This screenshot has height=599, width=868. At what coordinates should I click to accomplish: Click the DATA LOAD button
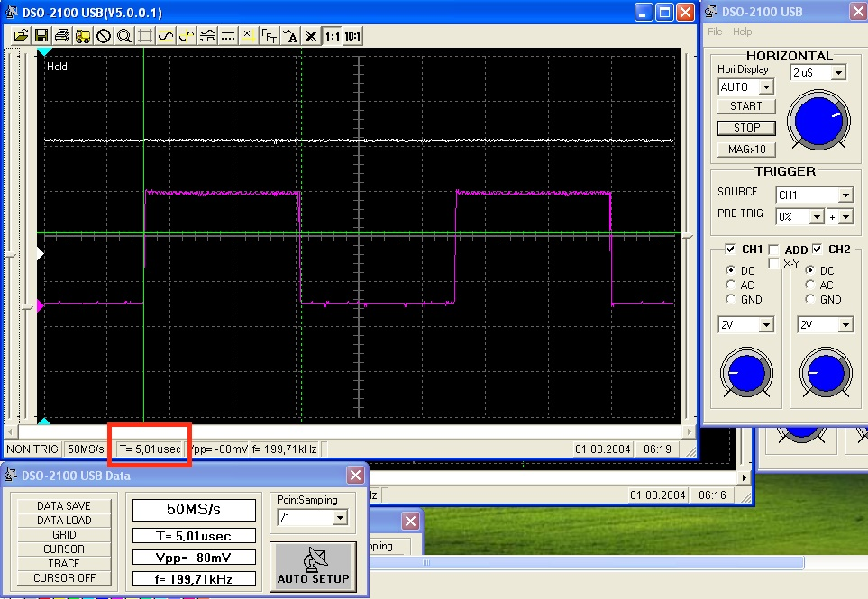pyautogui.click(x=64, y=521)
